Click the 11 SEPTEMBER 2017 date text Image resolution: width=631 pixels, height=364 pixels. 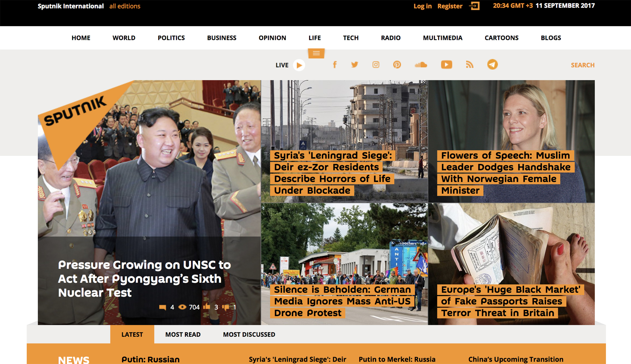pyautogui.click(x=565, y=6)
